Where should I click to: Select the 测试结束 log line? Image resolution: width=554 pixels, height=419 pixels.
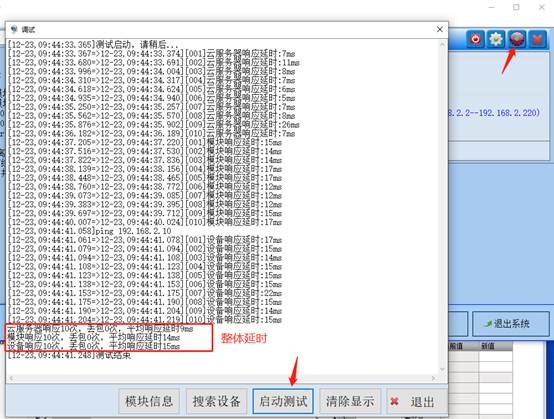69,355
